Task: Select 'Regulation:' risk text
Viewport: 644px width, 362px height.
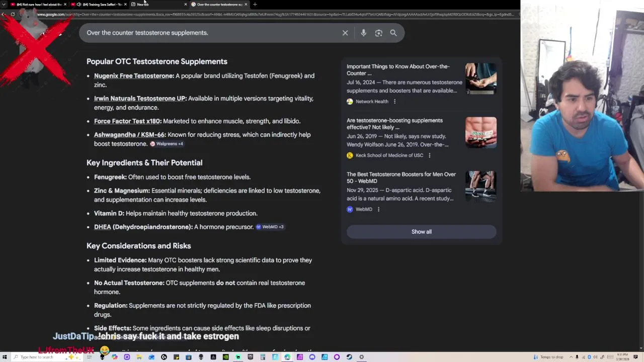Action: [111, 305]
